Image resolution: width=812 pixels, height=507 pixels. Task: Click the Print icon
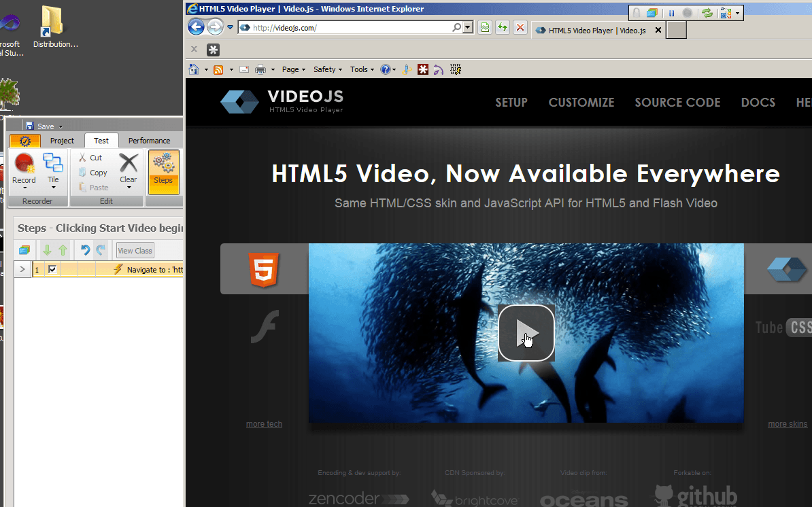click(260, 69)
